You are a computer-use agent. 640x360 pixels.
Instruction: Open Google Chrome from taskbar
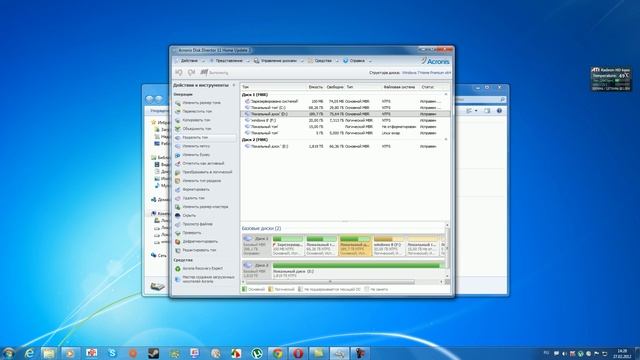[x=278, y=353]
